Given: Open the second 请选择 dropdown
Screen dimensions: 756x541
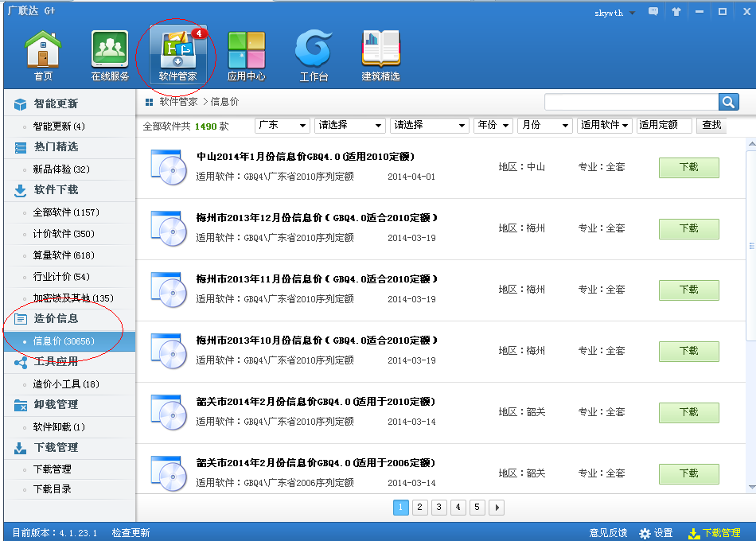Looking at the screenshot, I should pyautogui.click(x=429, y=126).
